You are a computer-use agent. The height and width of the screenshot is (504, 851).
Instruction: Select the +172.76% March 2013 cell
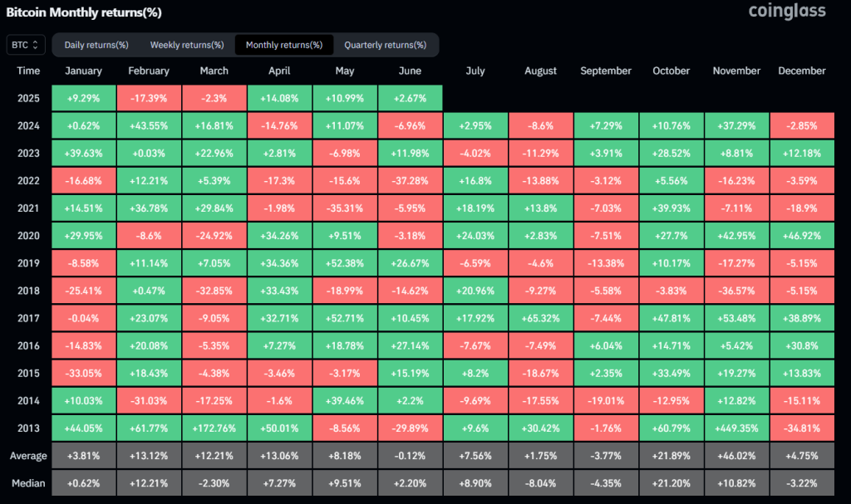pos(214,428)
